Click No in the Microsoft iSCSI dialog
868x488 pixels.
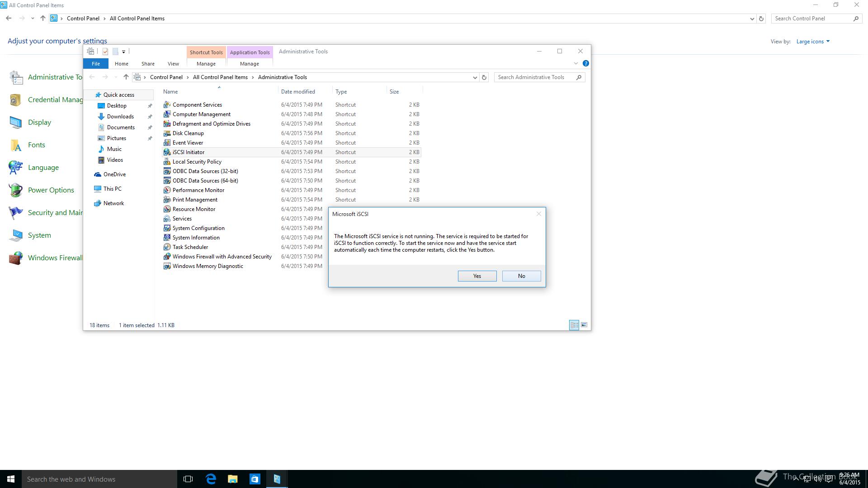tap(521, 276)
